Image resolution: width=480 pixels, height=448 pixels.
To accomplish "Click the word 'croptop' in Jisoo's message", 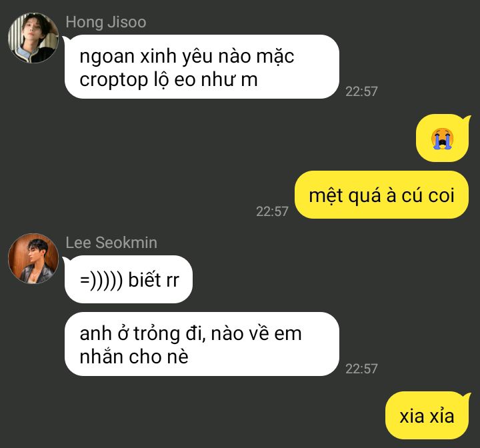I will 113,81.
